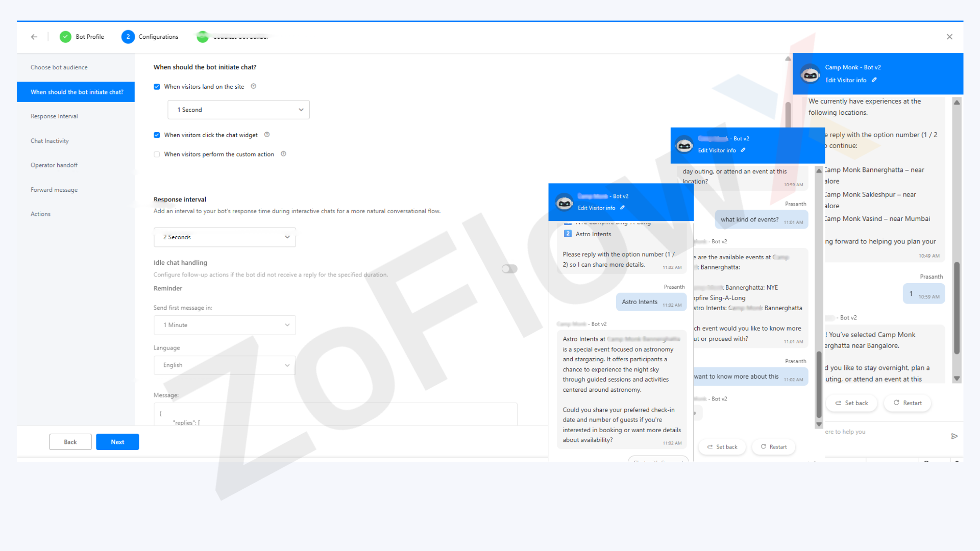Viewport: 980px width, 551px height.
Task: Click the Restart button in rightmost chat
Action: (908, 403)
